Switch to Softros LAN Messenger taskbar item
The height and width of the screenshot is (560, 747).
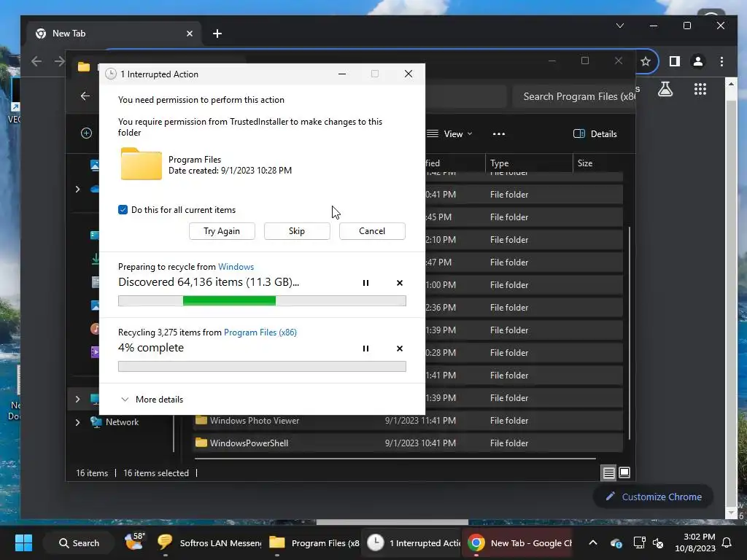(x=209, y=542)
